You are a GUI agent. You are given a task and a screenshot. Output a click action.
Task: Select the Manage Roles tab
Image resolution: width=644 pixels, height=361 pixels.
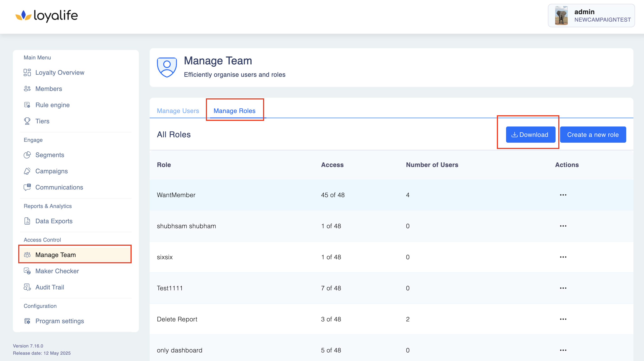coord(234,111)
